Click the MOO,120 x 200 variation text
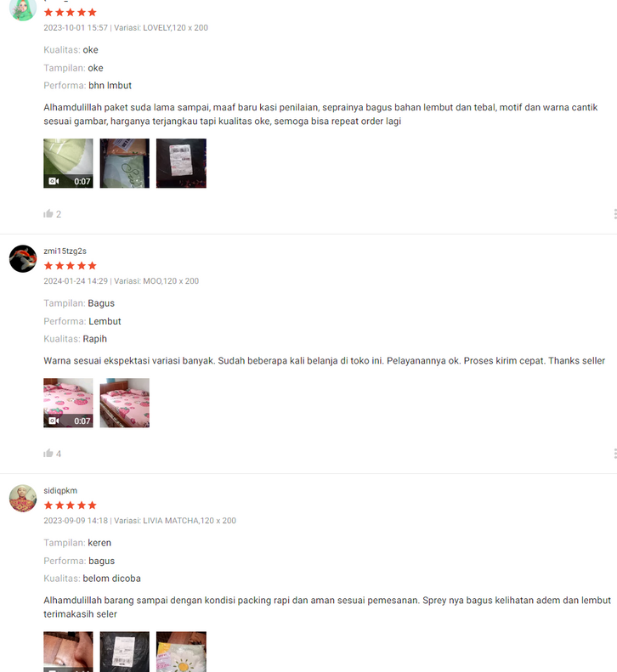 171,281
